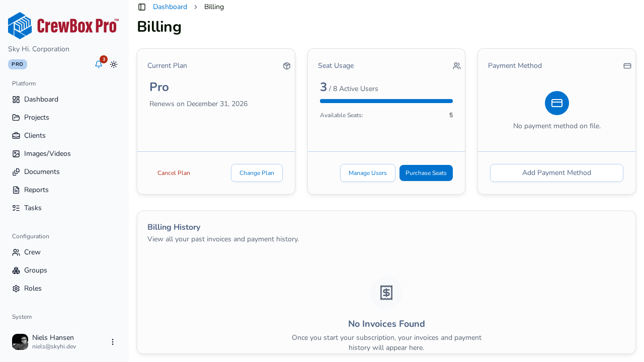Toggle light/dark theme sun icon

point(114,64)
